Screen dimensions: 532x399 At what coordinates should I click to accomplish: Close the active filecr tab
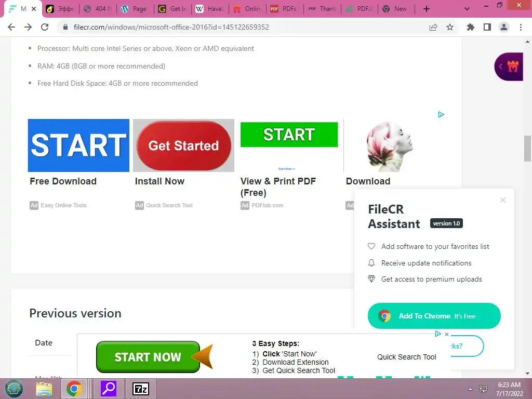coord(34,9)
